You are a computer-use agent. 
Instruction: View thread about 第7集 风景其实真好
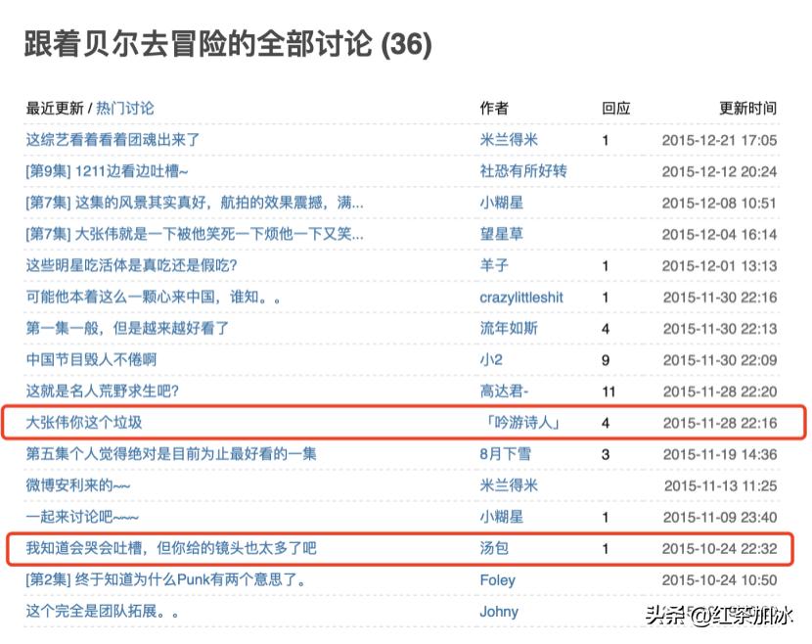point(157,203)
